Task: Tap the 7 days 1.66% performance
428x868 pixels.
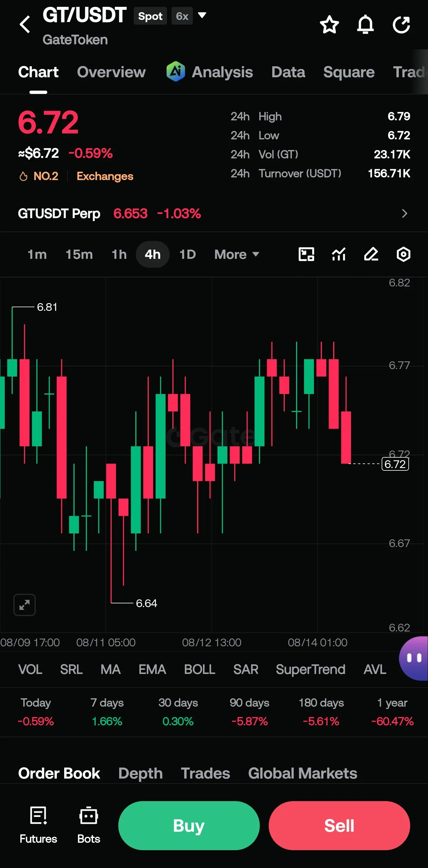Action: point(107,712)
